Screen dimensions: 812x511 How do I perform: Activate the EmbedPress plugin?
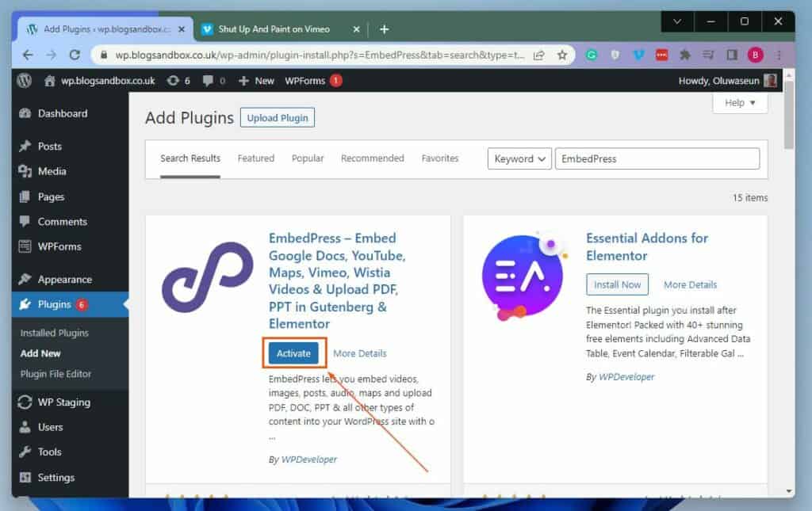pos(293,353)
